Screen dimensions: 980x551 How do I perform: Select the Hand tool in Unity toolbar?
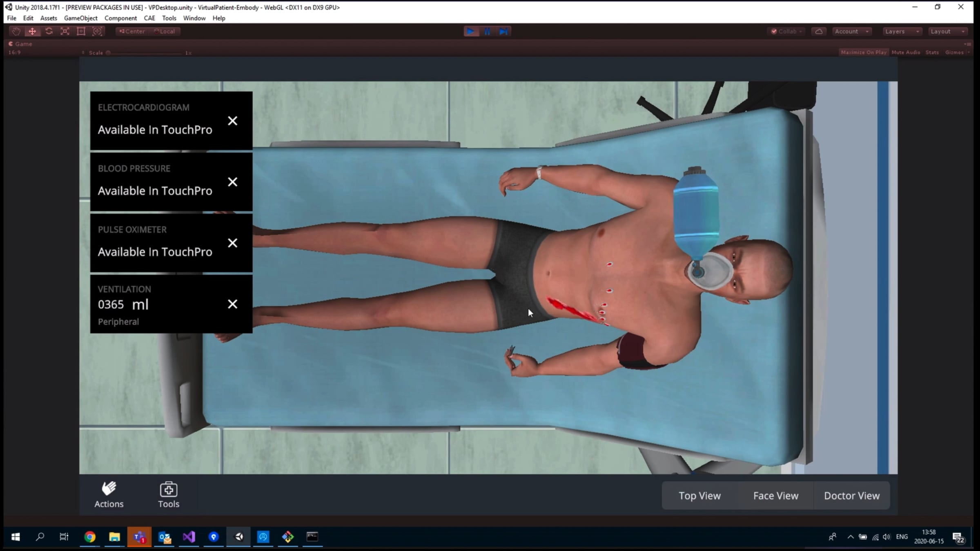pos(16,31)
